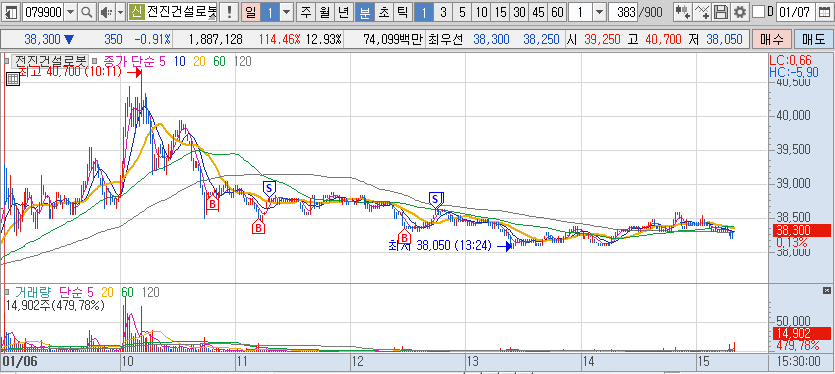This screenshot has width=835, height=374.
Task: Click the 거래량 volume indicator label
Action: [x=34, y=292]
